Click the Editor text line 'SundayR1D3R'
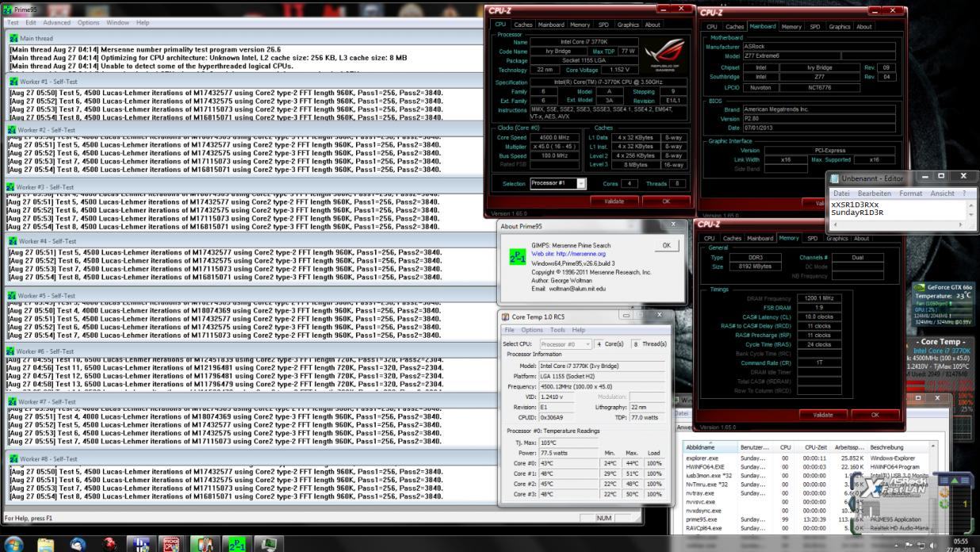The height and width of the screenshot is (552, 980). pyautogui.click(x=856, y=213)
